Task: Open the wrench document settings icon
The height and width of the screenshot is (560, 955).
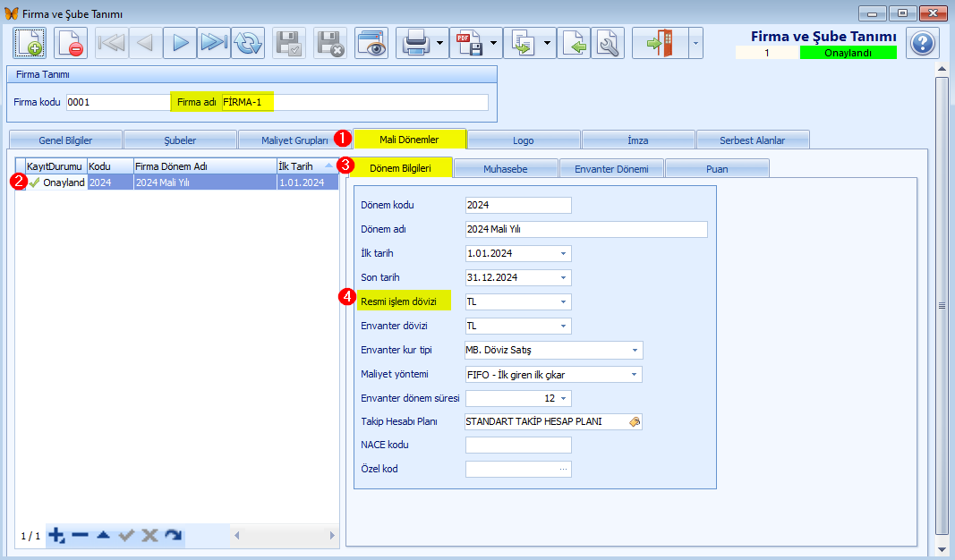Action: [609, 43]
